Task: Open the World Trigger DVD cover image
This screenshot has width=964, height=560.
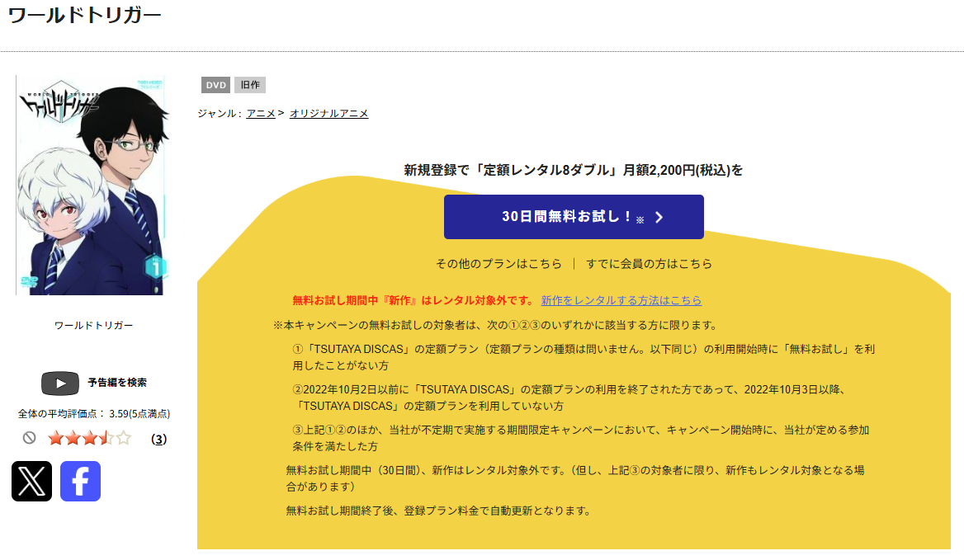Action: (92, 186)
